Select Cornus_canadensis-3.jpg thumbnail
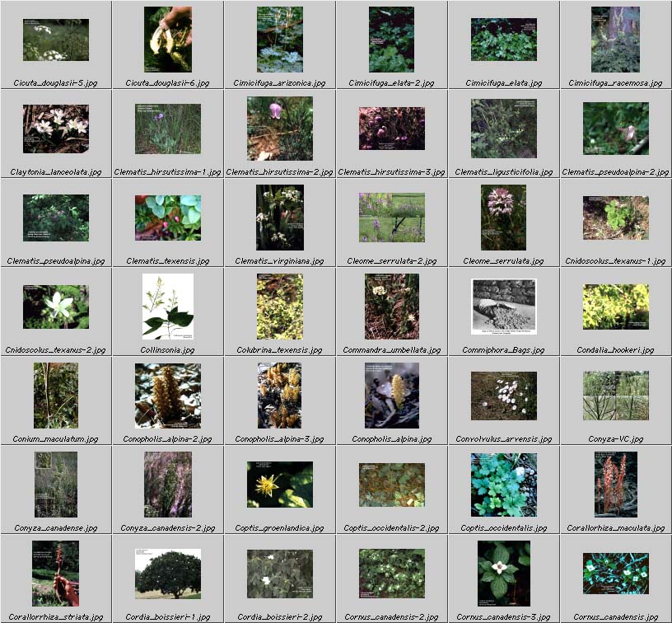Screen dimensions: 672x623 [x=503, y=574]
